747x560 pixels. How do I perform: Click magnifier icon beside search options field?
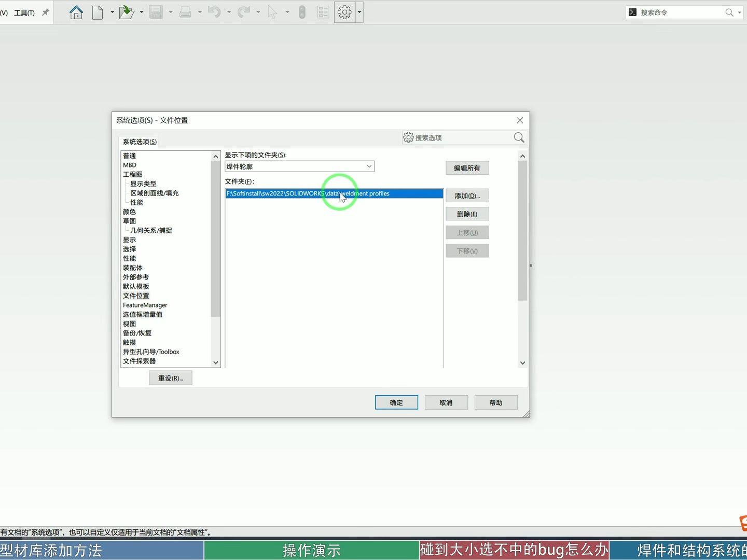[x=519, y=137]
